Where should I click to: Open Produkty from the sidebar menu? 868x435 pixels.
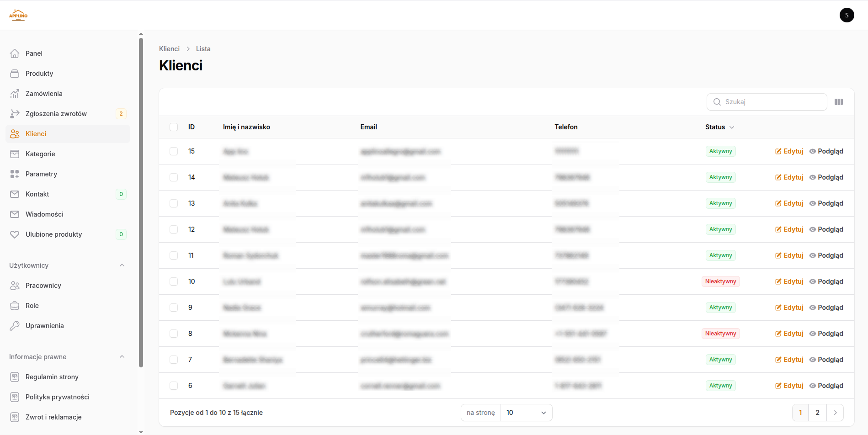point(39,74)
